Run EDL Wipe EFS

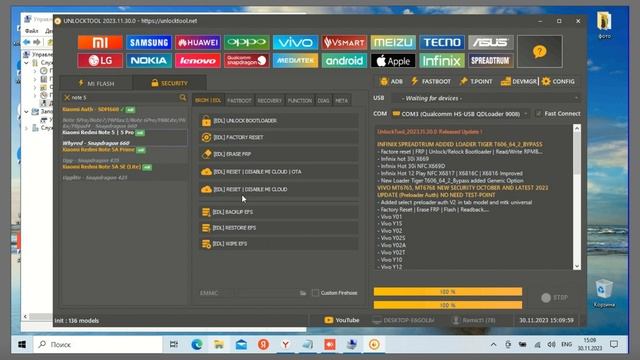(279, 244)
